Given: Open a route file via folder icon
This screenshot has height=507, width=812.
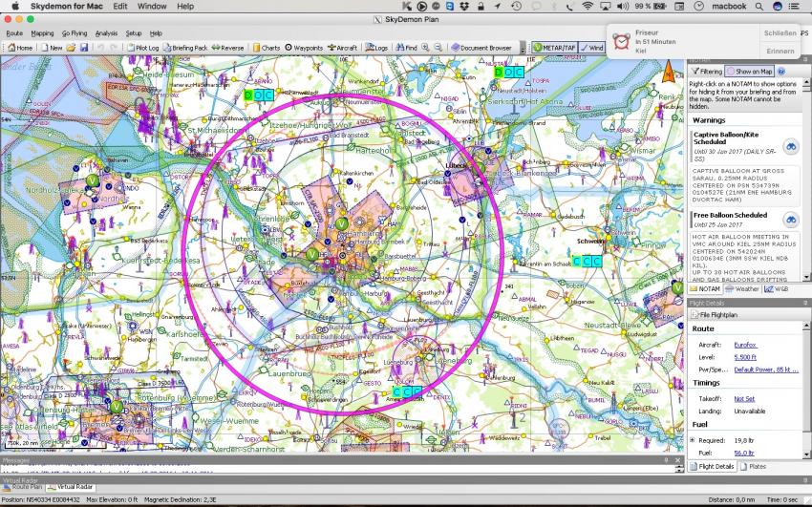Looking at the screenshot, I should [x=71, y=48].
